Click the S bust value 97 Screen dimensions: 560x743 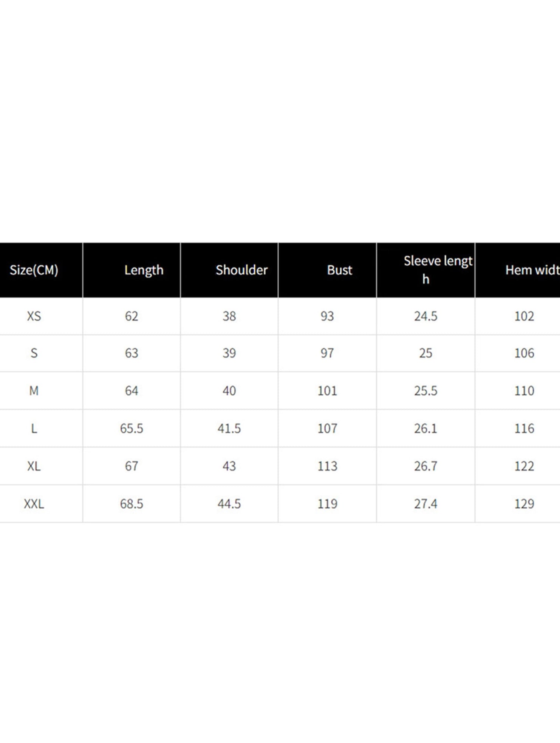[327, 353]
